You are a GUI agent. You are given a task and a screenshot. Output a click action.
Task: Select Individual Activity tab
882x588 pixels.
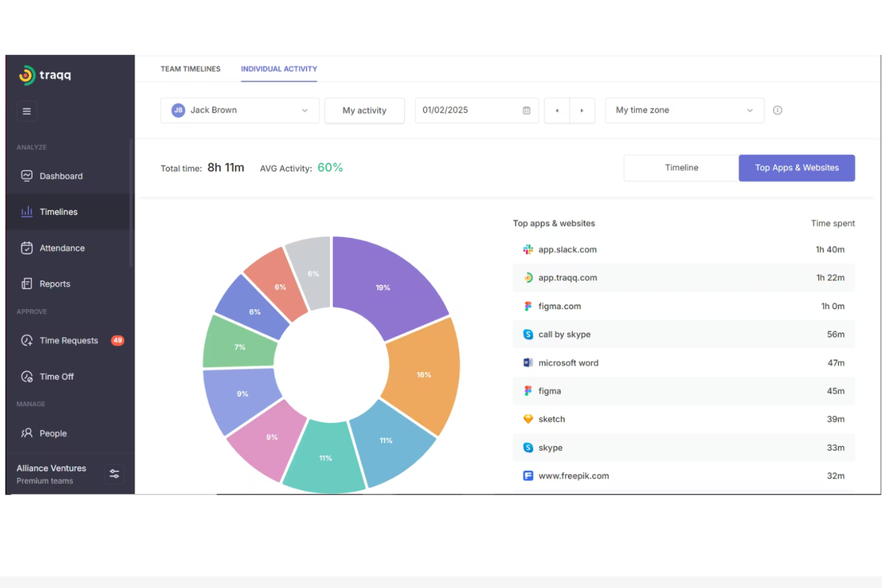coord(279,69)
